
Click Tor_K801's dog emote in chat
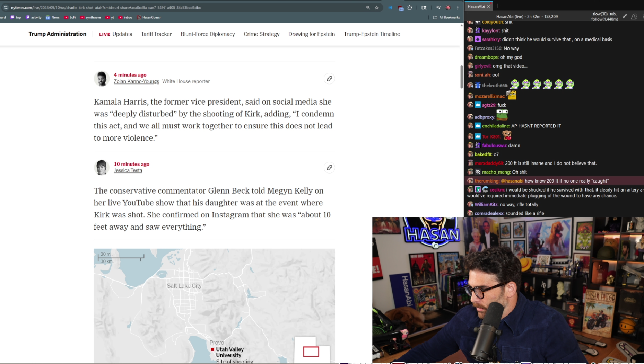(x=507, y=135)
